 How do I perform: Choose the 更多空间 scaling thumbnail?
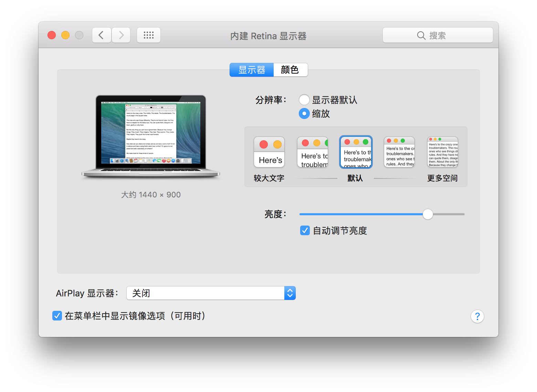[x=443, y=152]
